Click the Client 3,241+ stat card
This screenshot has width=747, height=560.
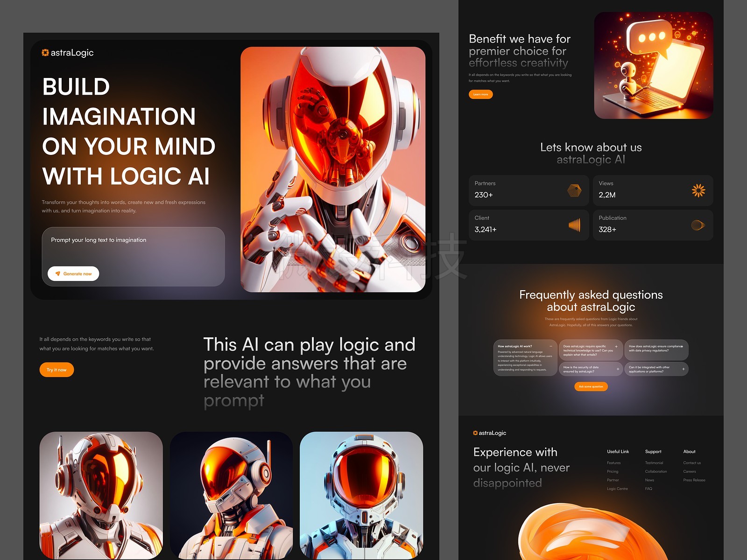pos(529,225)
